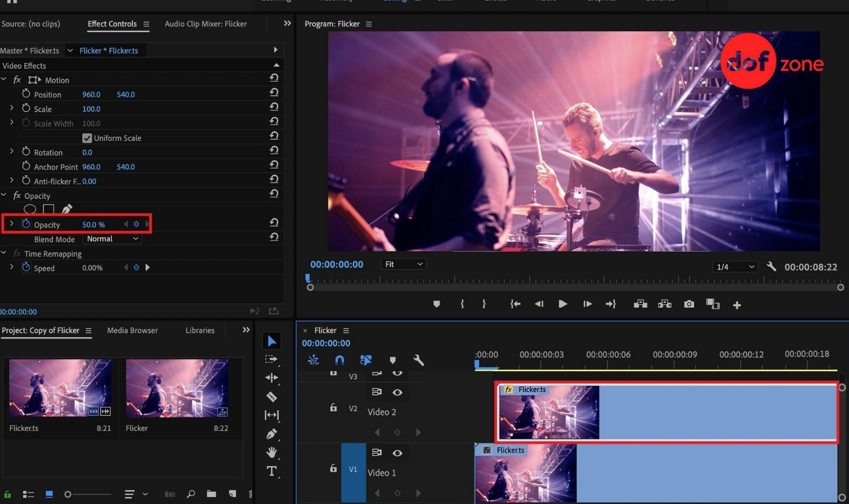
Task: Reset Position parameter
Action: (x=274, y=92)
